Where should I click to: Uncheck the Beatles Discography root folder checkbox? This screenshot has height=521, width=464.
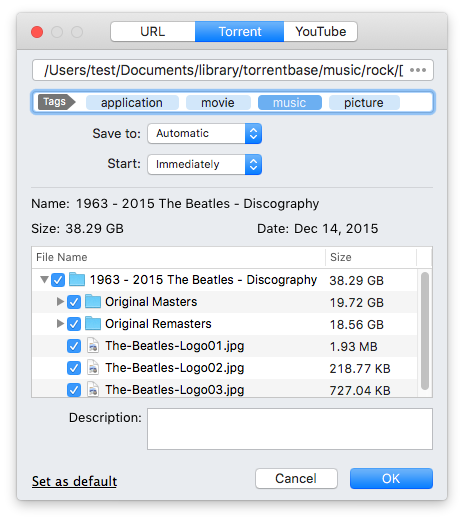point(58,280)
